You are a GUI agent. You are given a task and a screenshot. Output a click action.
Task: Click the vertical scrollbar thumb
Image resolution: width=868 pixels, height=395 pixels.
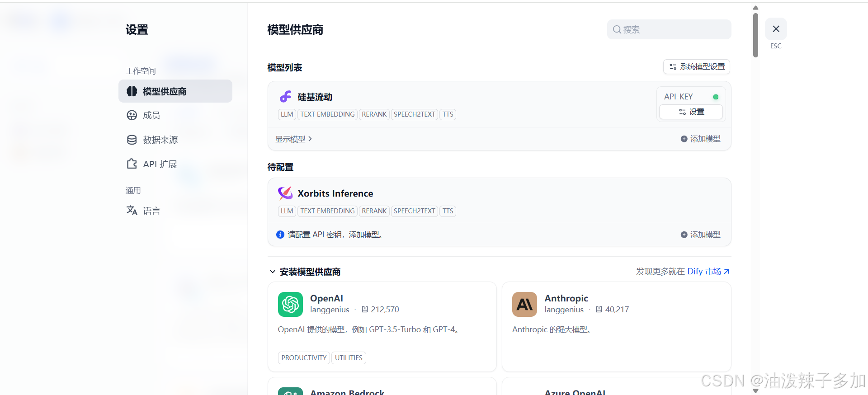point(755,35)
